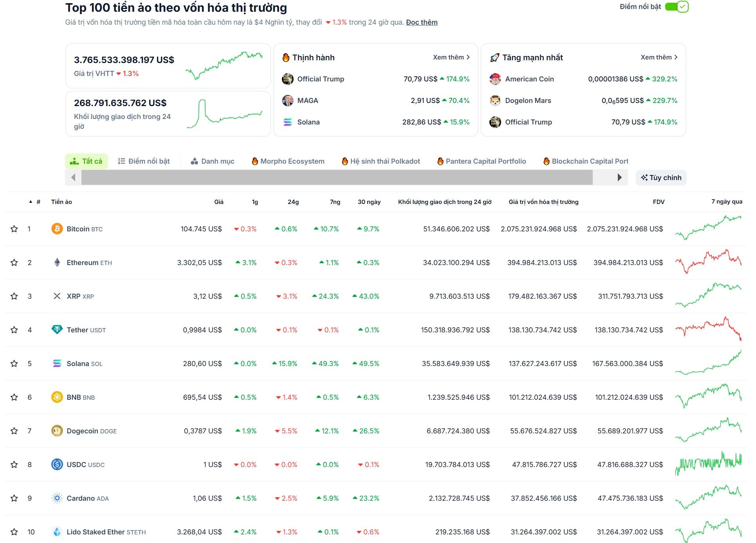Sort by 24g change column
This screenshot has height=543, width=756.
pyautogui.click(x=293, y=202)
